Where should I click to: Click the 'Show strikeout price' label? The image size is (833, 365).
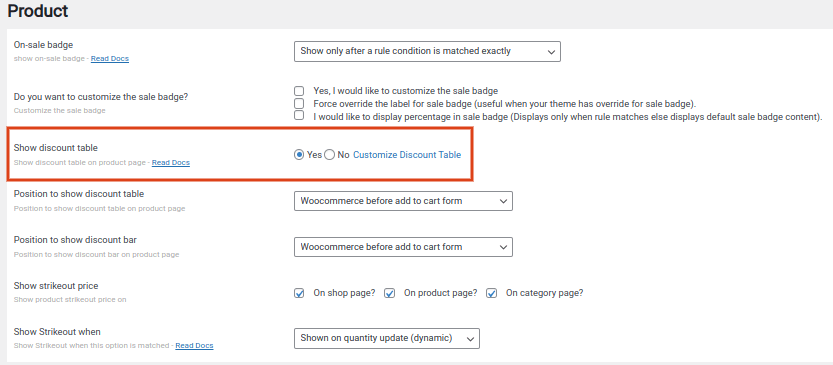56,286
